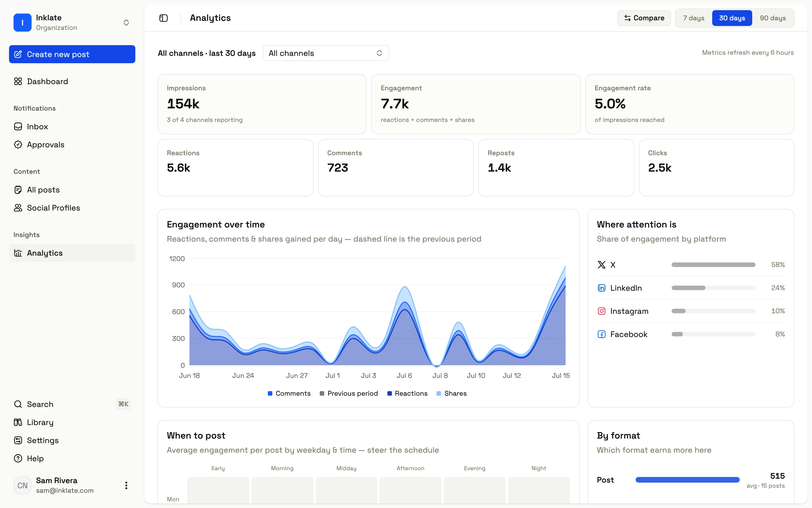This screenshot has height=508, width=812.
Task: Select Analytics in the sidebar
Action: coord(72,253)
